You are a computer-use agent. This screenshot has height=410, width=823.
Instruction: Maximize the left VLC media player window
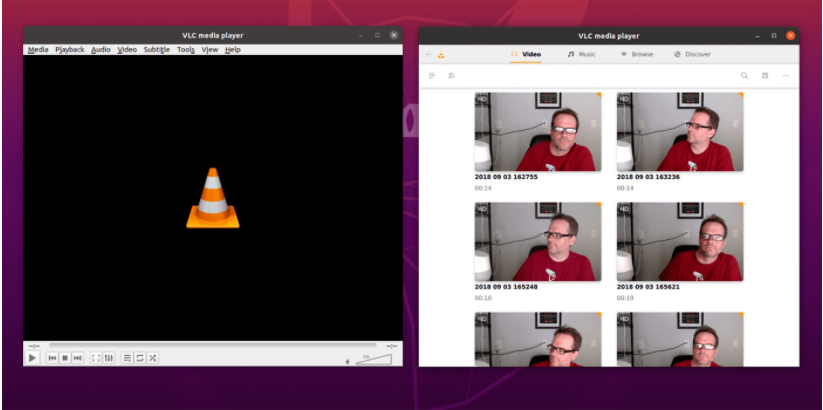pos(377,35)
